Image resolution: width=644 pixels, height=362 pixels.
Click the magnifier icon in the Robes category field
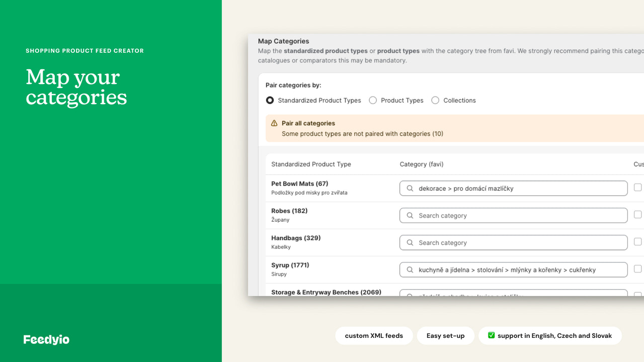pos(410,215)
